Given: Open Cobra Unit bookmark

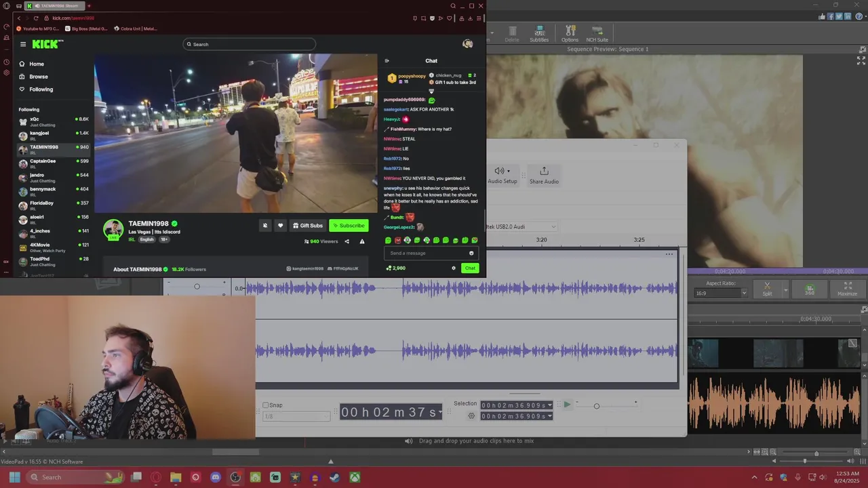Looking at the screenshot, I should [136, 28].
